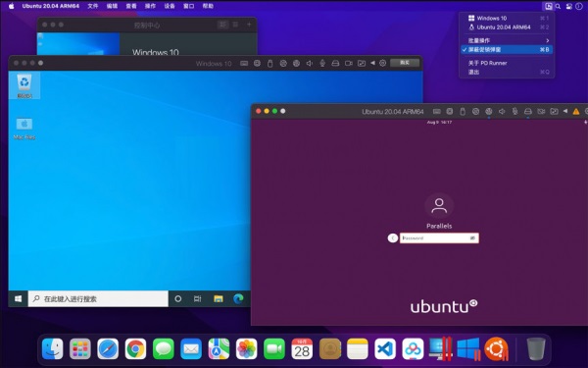The height and width of the screenshot is (368, 588).
Task: Open Parallels Desktop icon in Dock
Action: [440, 348]
